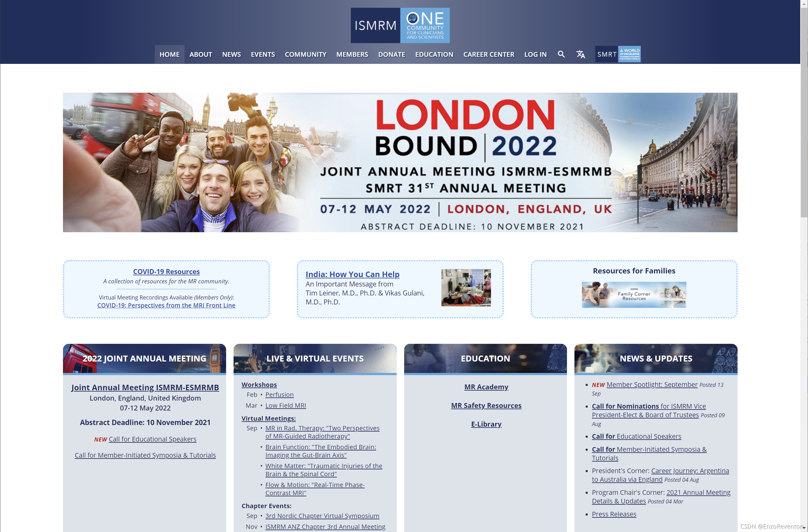
Task: Click the London Bound 2022 banner
Action: [x=400, y=162]
